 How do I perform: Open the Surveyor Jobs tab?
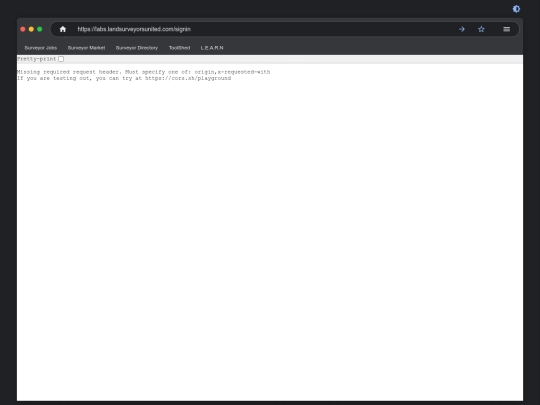tap(41, 48)
